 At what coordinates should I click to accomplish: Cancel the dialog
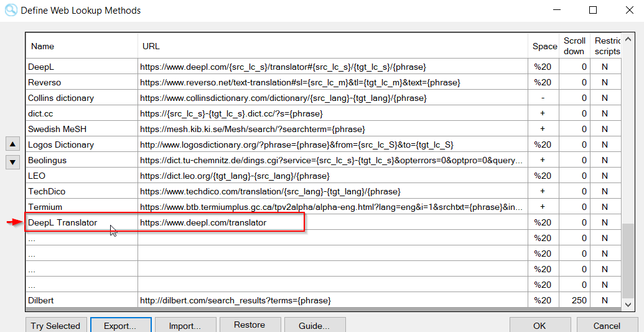coord(607,326)
